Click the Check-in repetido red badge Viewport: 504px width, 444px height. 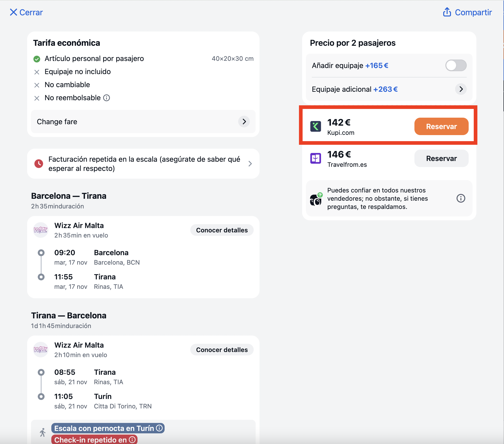click(94, 439)
